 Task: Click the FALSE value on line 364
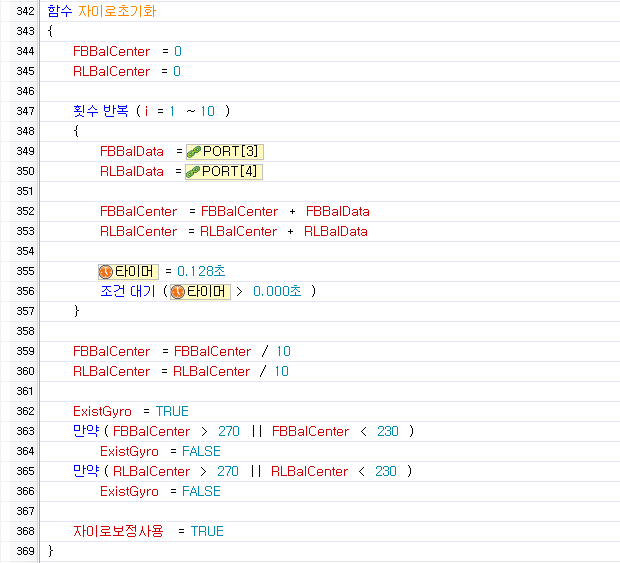[x=201, y=451]
